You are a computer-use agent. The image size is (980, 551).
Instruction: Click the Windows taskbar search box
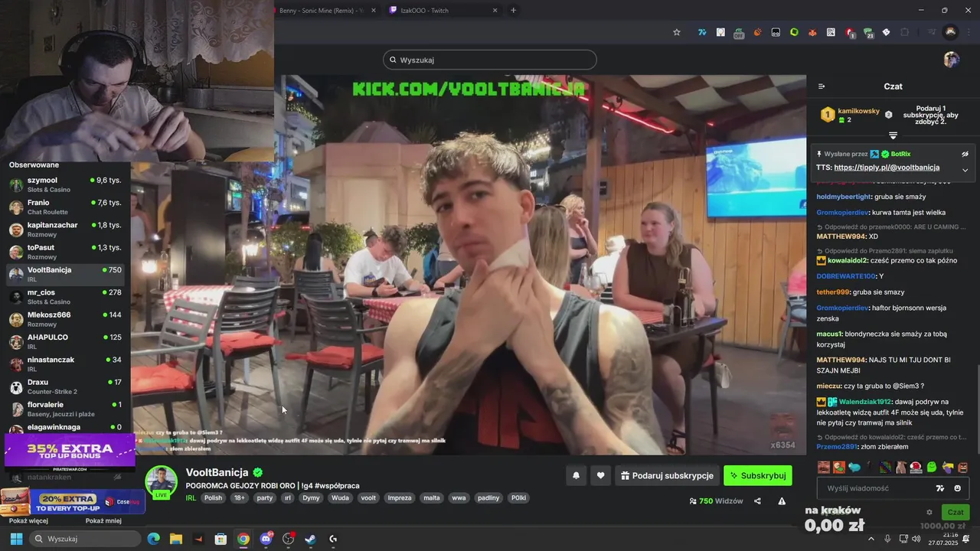click(84, 539)
